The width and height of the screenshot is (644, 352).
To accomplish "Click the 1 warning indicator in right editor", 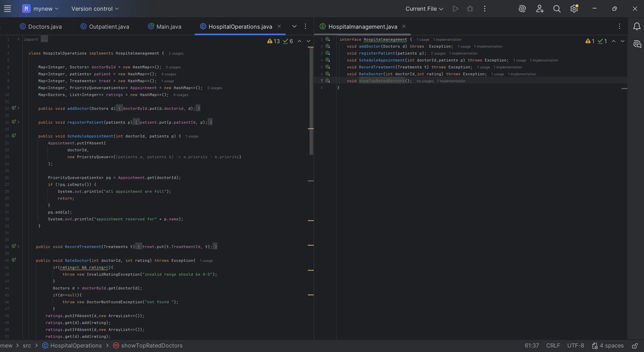I will click(x=590, y=41).
